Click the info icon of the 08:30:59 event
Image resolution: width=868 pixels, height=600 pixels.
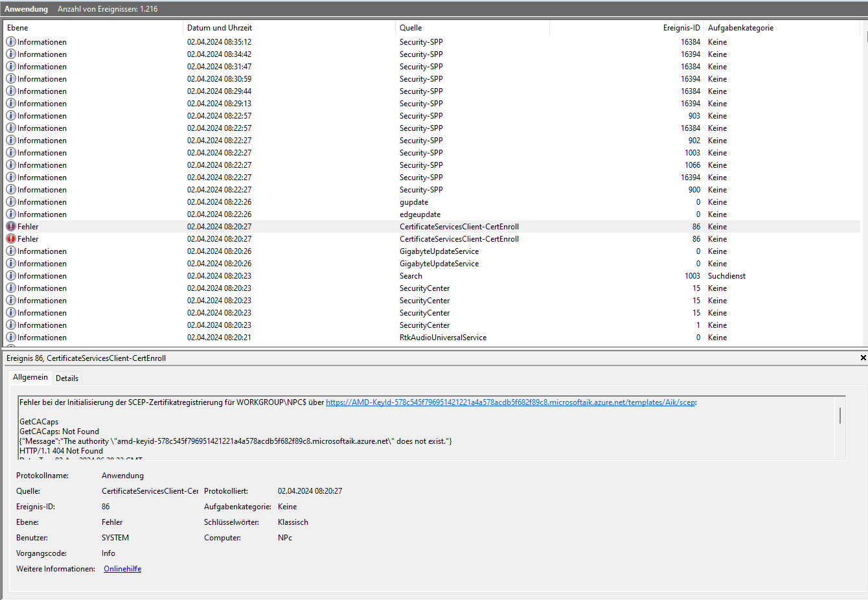pyautogui.click(x=11, y=78)
